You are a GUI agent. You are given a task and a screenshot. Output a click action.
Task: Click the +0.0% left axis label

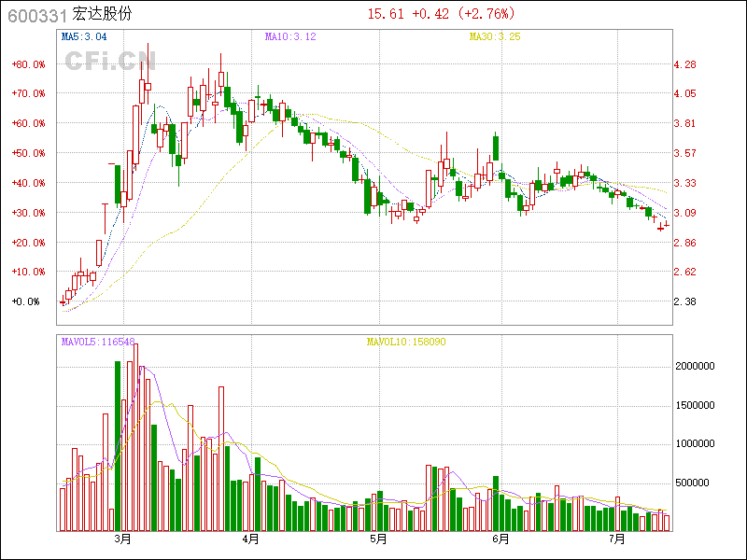coord(26,301)
